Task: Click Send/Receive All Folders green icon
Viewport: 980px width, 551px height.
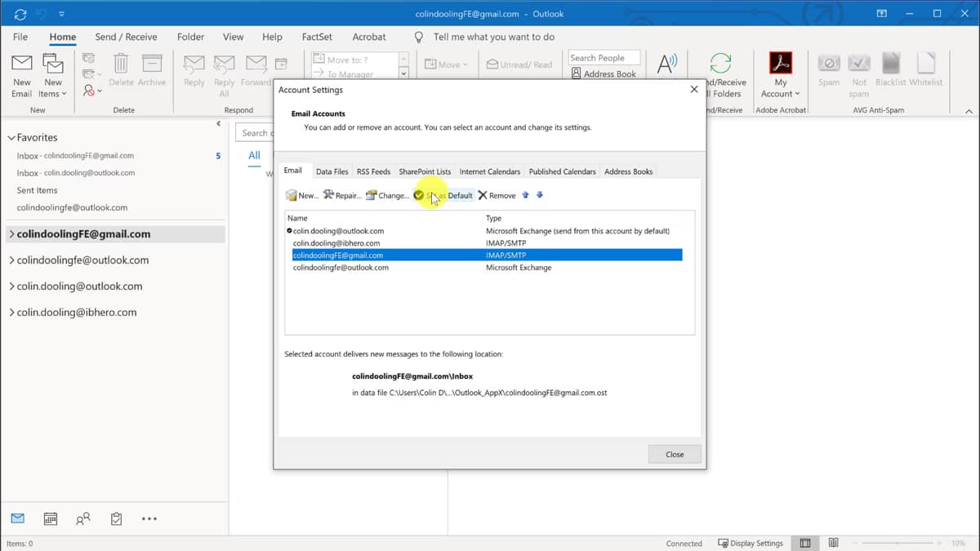Action: (720, 63)
